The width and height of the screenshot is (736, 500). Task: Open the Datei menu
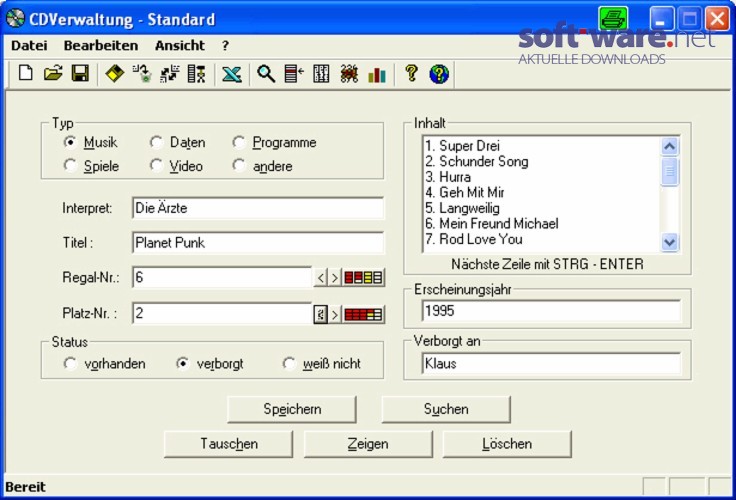pyautogui.click(x=29, y=46)
